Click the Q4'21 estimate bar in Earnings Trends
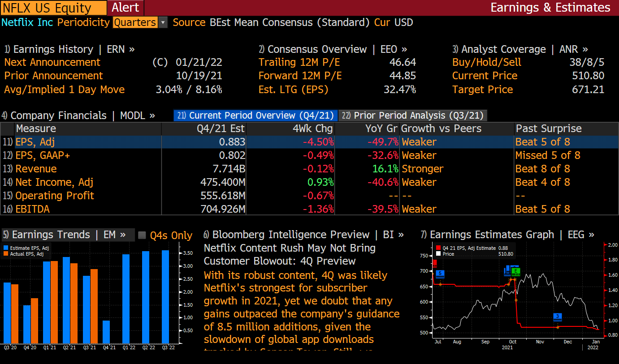The width and height of the screenshot is (619, 364). 106,331
